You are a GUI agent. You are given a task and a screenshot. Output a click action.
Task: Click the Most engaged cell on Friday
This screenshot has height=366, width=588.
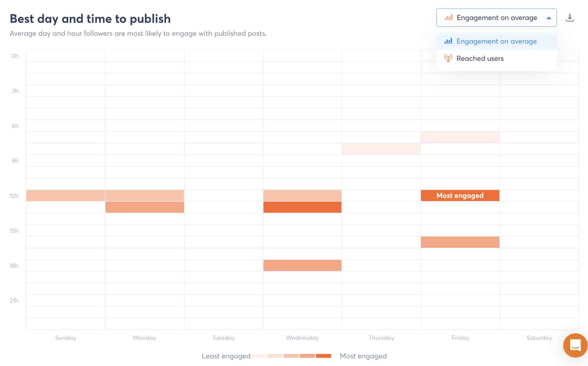460,195
